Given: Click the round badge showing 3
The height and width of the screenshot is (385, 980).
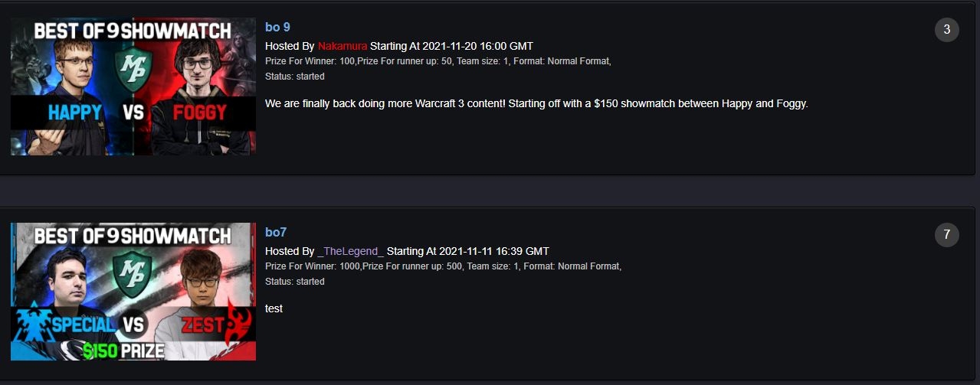Looking at the screenshot, I should 947,30.
